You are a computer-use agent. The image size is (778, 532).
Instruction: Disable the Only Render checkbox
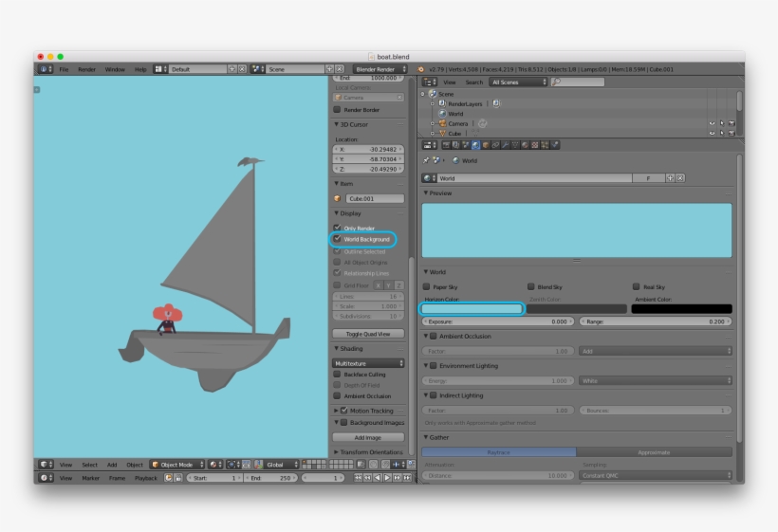337,229
